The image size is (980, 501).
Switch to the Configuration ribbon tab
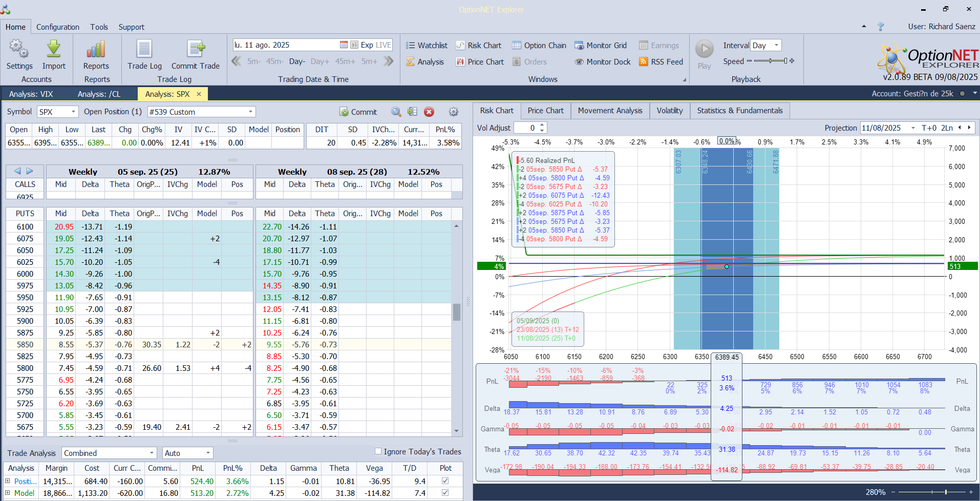click(58, 27)
